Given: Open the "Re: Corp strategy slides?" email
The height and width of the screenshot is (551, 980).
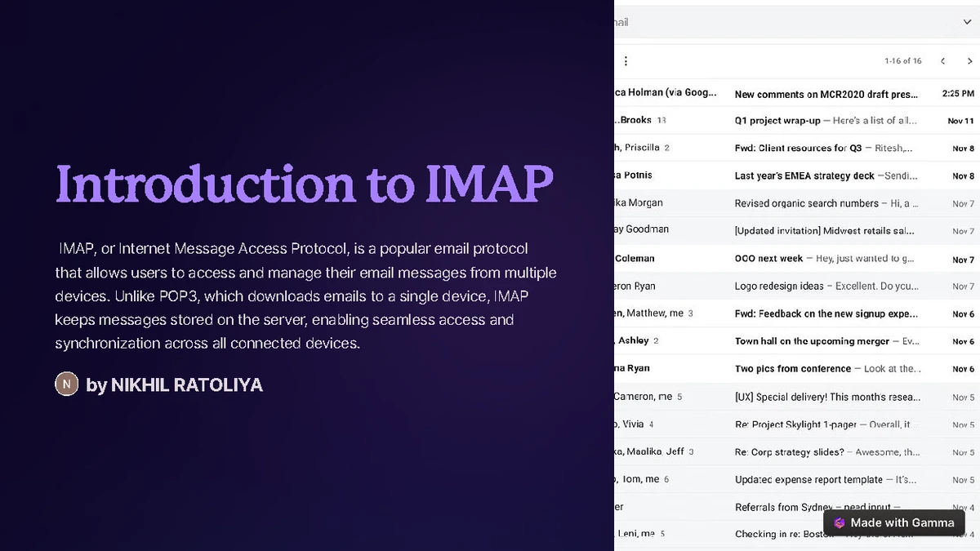Looking at the screenshot, I should 796,452.
